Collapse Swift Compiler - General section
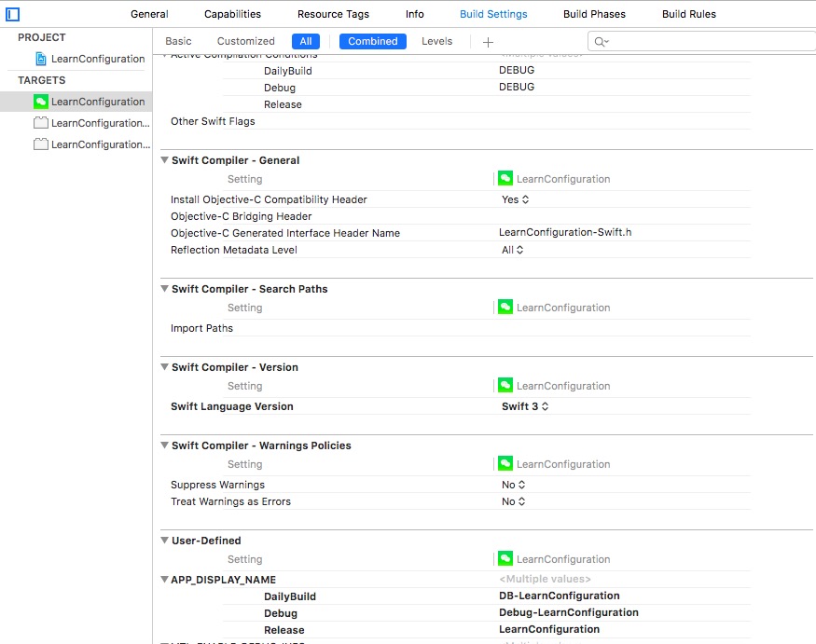This screenshot has height=644, width=816. click(164, 159)
